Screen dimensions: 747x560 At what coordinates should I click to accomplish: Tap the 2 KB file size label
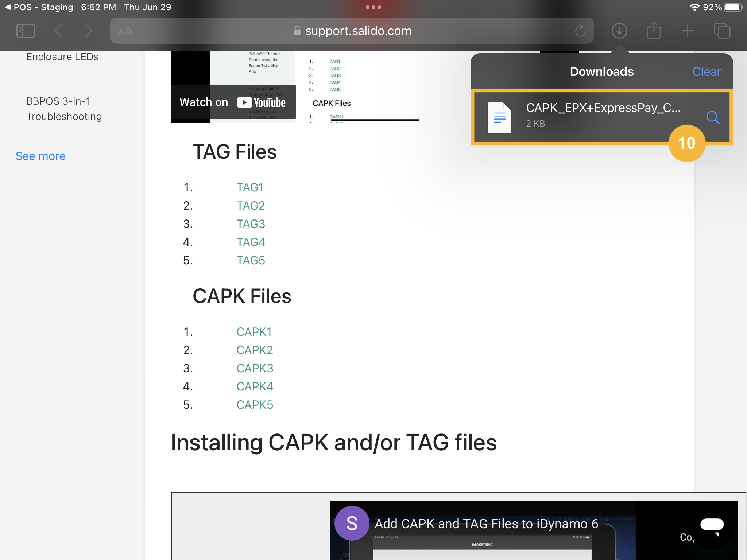click(535, 124)
